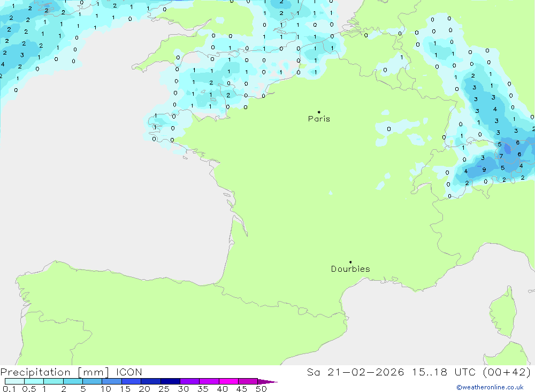Click the '7' precipitation value on the map

coord(501,156)
